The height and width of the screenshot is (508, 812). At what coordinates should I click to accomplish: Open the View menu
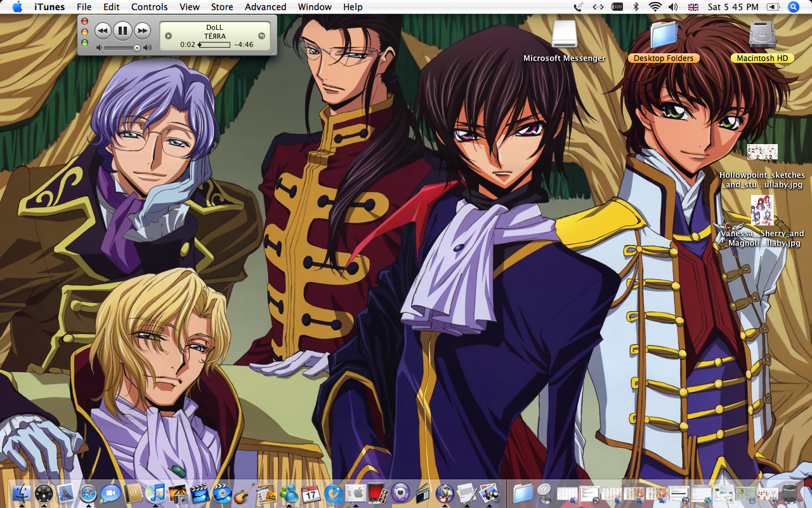[190, 7]
